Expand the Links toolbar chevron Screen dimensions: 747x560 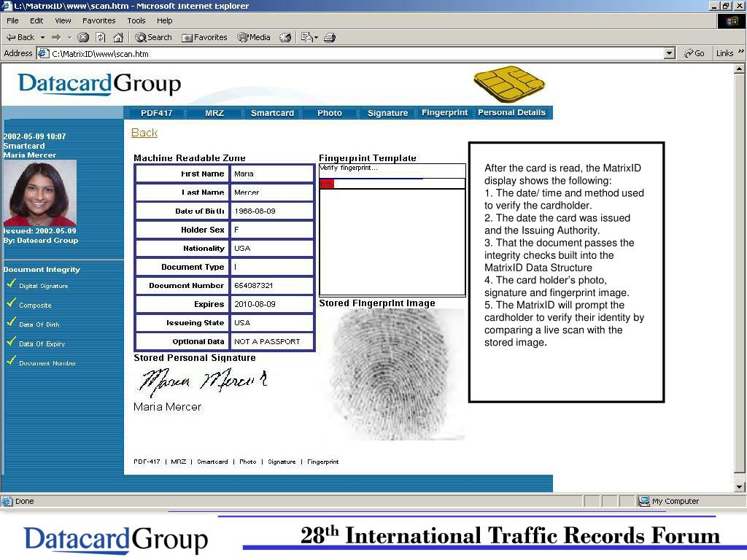click(x=741, y=52)
